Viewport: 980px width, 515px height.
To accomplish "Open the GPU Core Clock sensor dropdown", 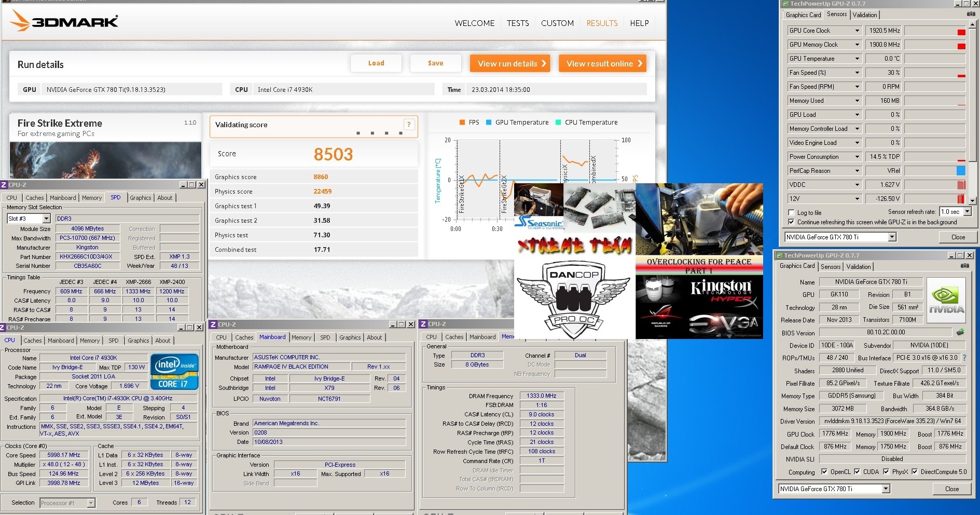I will coord(857,31).
